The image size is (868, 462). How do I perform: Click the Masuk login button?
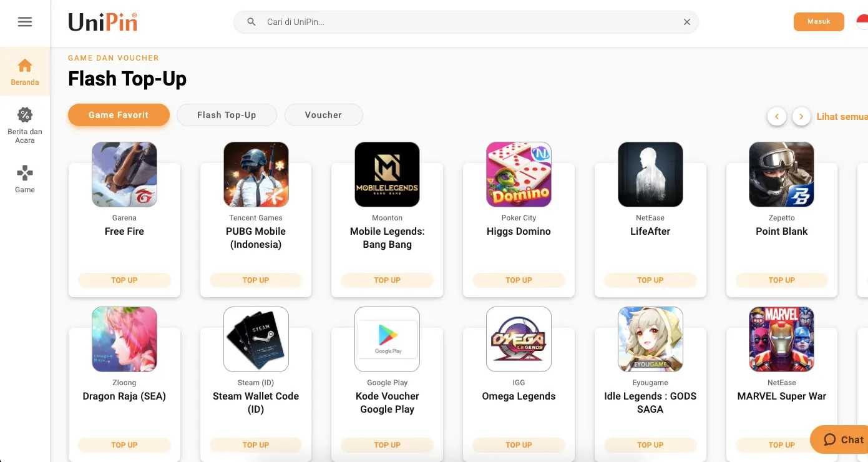(x=819, y=22)
